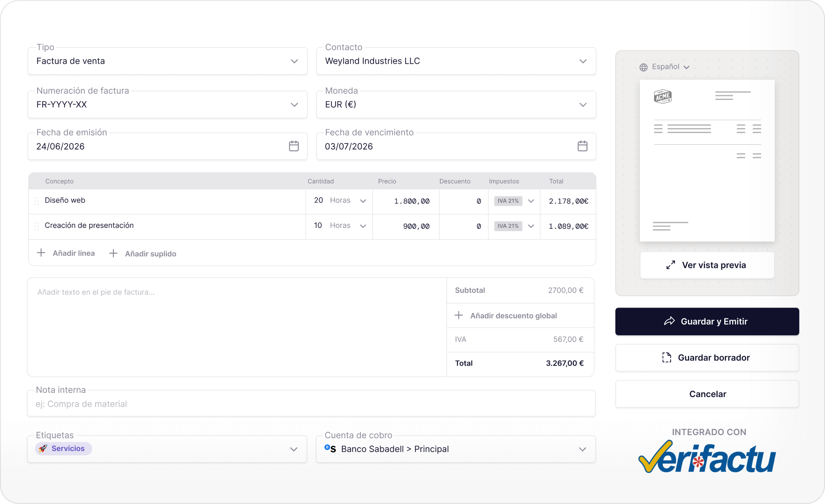Click the row total 1.089,00€
This screenshot has height=504, width=825.
(x=569, y=226)
